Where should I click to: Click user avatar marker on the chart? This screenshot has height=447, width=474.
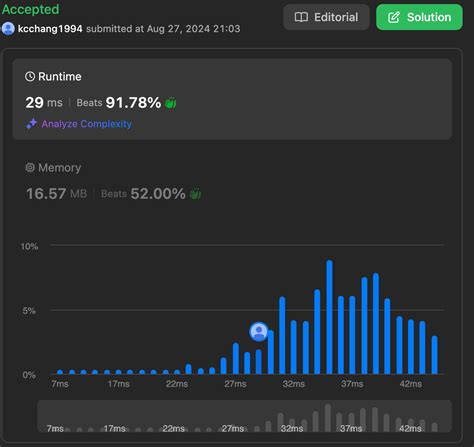pyautogui.click(x=259, y=332)
